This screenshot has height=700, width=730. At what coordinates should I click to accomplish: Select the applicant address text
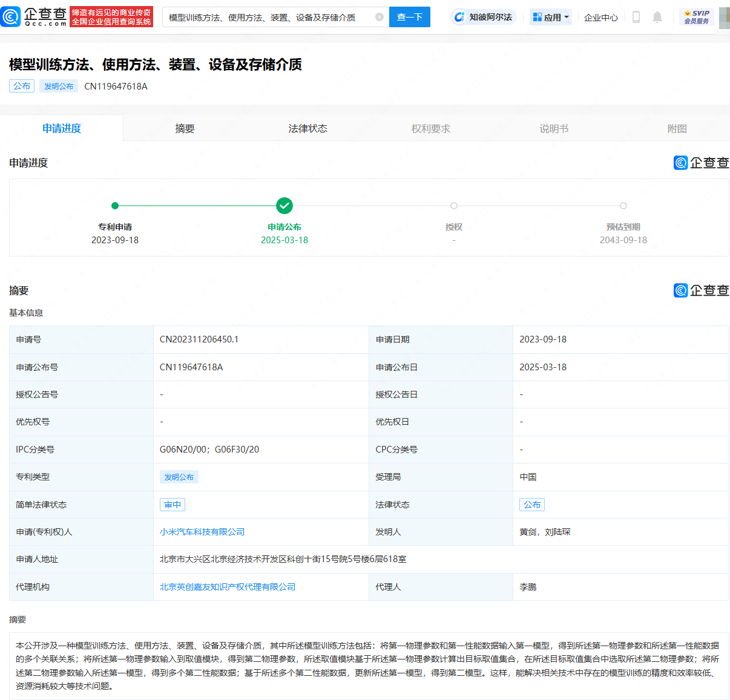283,559
